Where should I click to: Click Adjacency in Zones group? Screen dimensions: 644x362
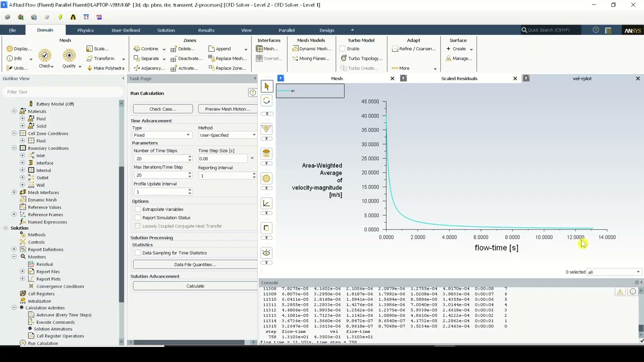(x=149, y=68)
